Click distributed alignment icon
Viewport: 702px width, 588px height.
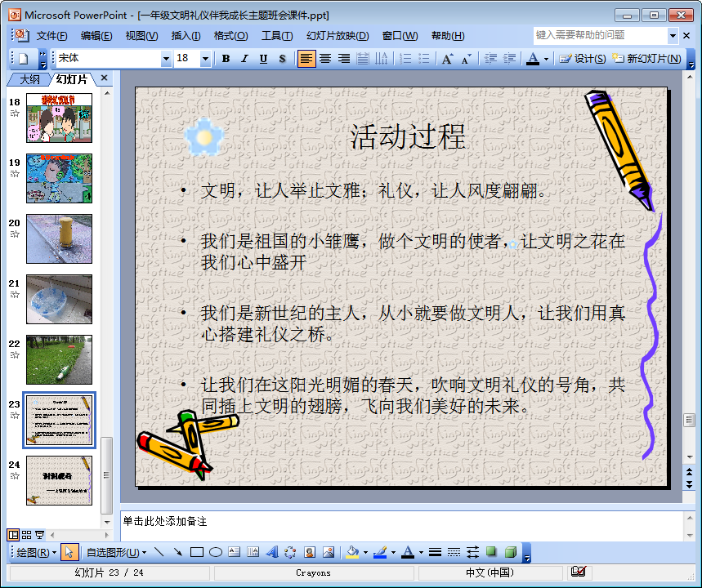(x=363, y=59)
